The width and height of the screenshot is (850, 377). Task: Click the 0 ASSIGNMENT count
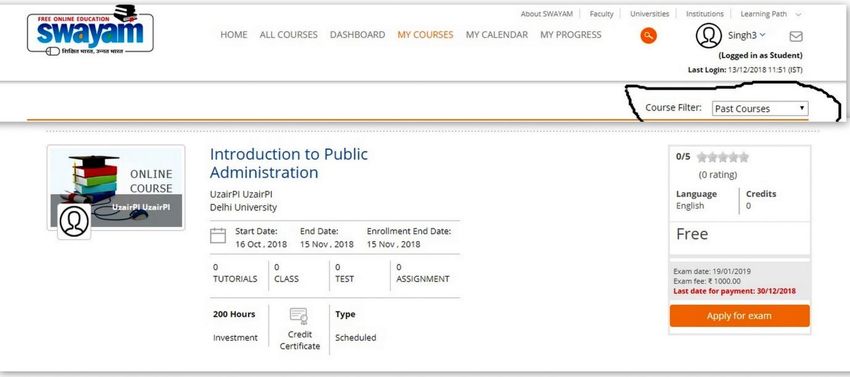[423, 273]
